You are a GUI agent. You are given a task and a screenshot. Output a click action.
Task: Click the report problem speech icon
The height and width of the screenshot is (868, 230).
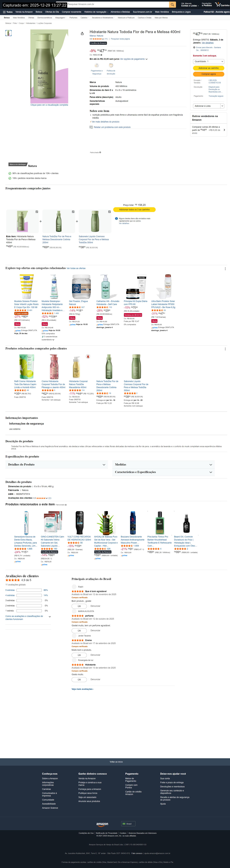point(91,127)
